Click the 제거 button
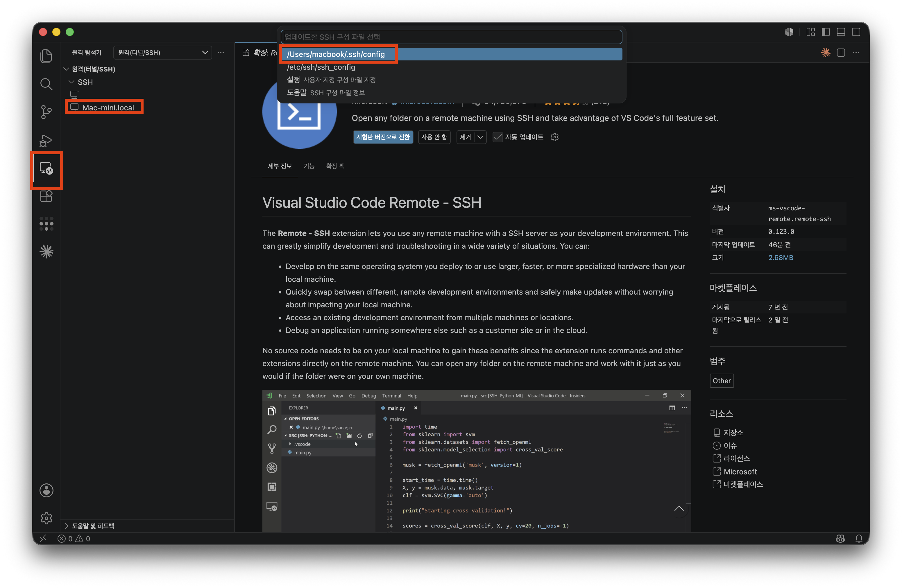Screen dimensions: 902x588 pyautogui.click(x=466, y=137)
